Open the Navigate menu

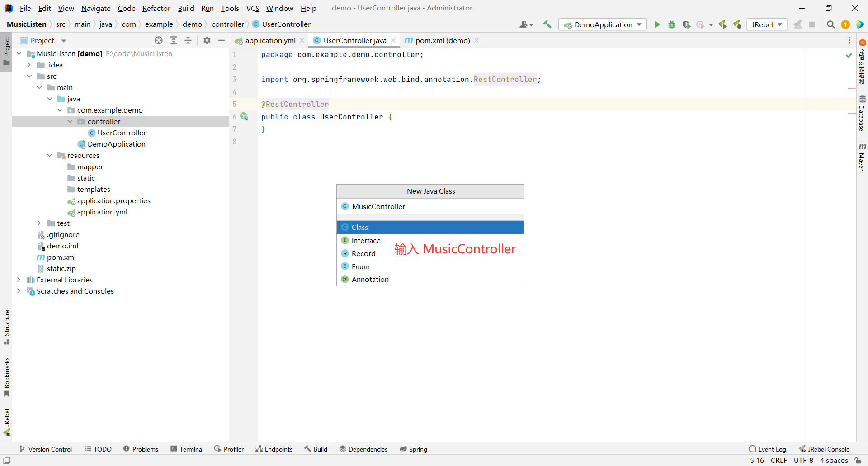[x=96, y=8]
